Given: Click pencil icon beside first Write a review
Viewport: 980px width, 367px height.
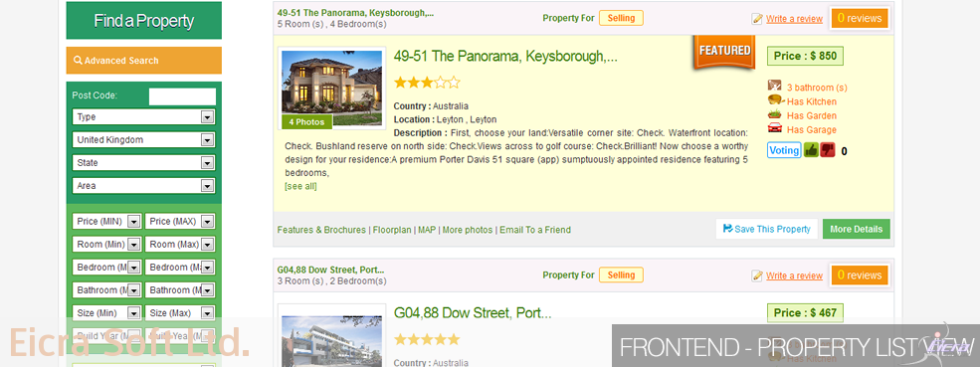Looking at the screenshot, I should click(757, 19).
